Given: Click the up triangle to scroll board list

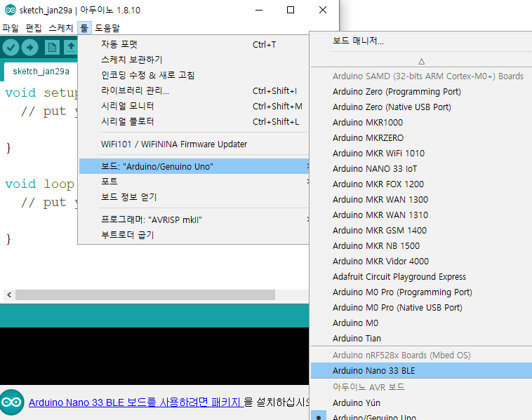Looking at the screenshot, I should [421, 62].
